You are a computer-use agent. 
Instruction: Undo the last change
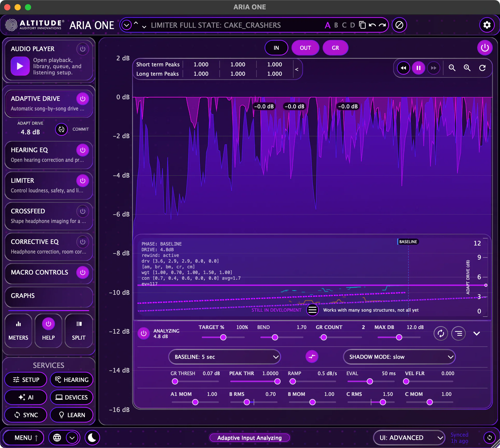(x=372, y=25)
